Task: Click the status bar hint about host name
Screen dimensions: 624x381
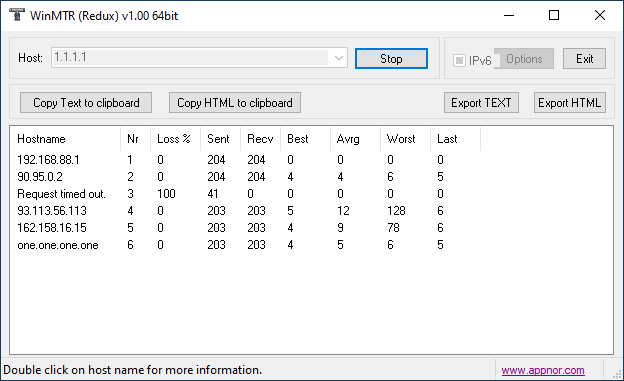Action: click(133, 370)
